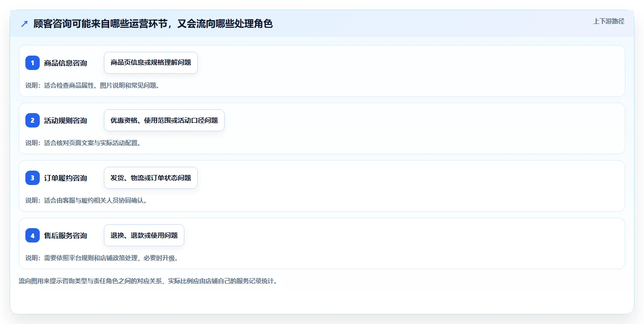The image size is (644, 324).
Task: Click the 商品信息咨询 label
Action: [66, 63]
